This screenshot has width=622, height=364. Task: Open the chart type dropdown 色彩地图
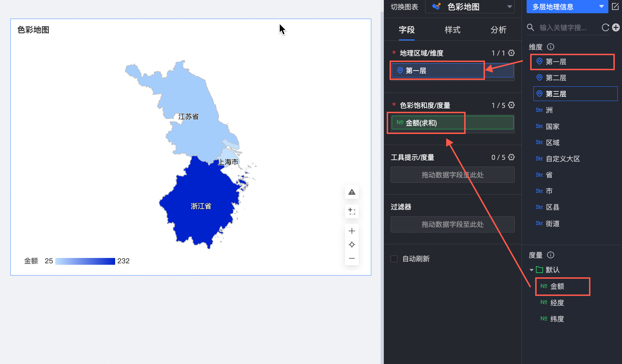pyautogui.click(x=470, y=7)
